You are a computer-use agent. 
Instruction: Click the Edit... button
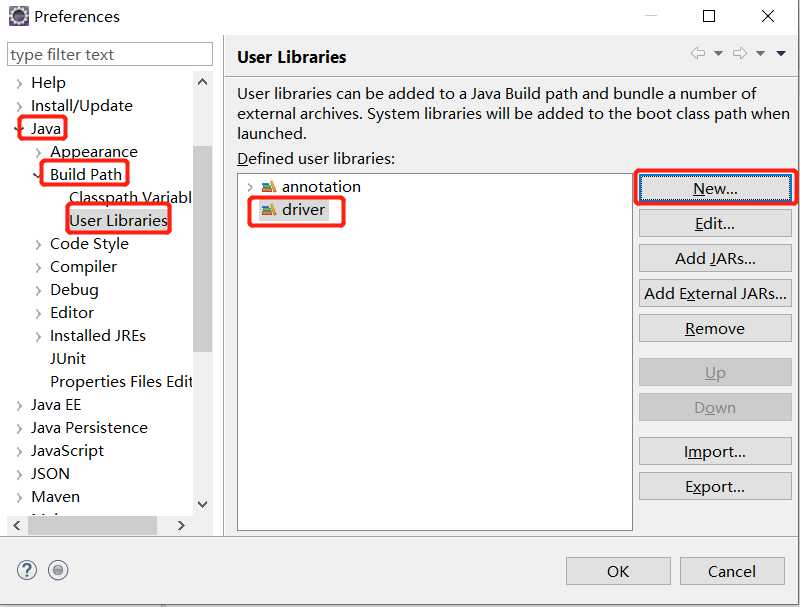[x=715, y=223]
